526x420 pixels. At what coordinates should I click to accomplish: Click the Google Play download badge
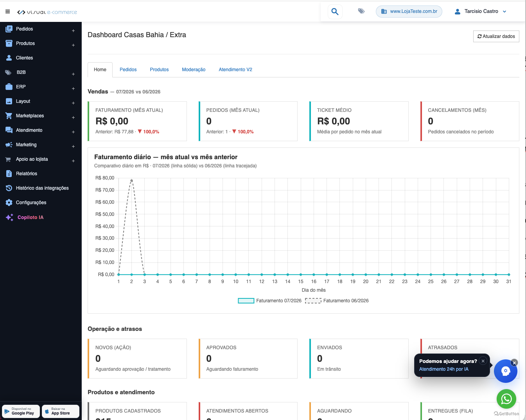(21, 411)
